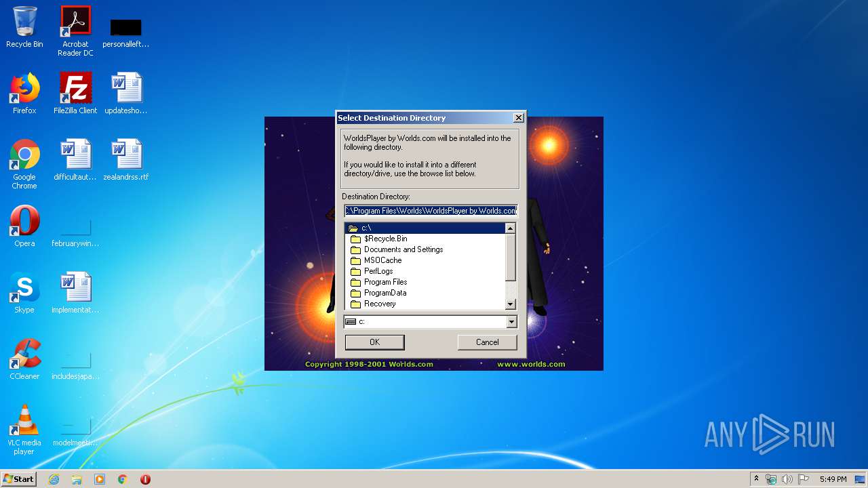Open Windows Explorer from the taskbar
This screenshot has height=488, width=868.
click(77, 479)
